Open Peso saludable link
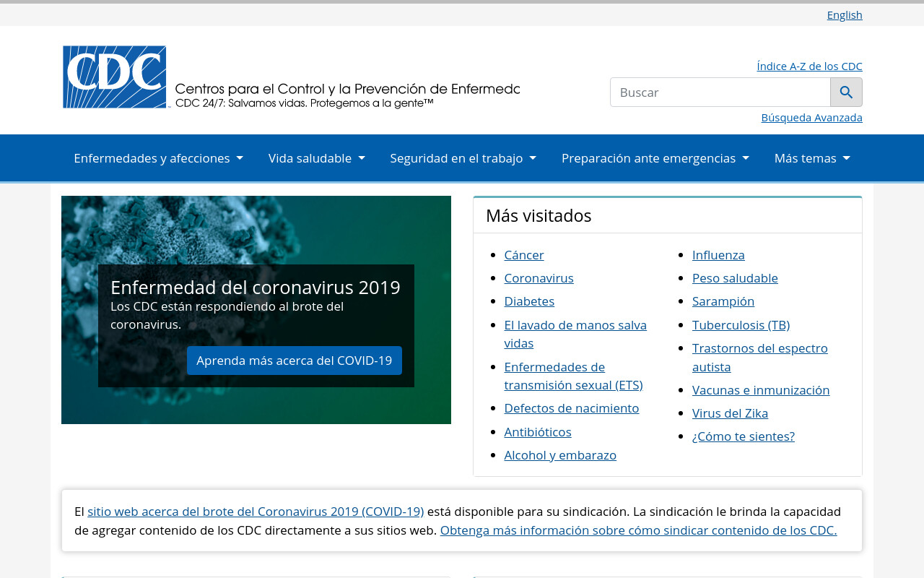The image size is (924, 578). point(735,278)
